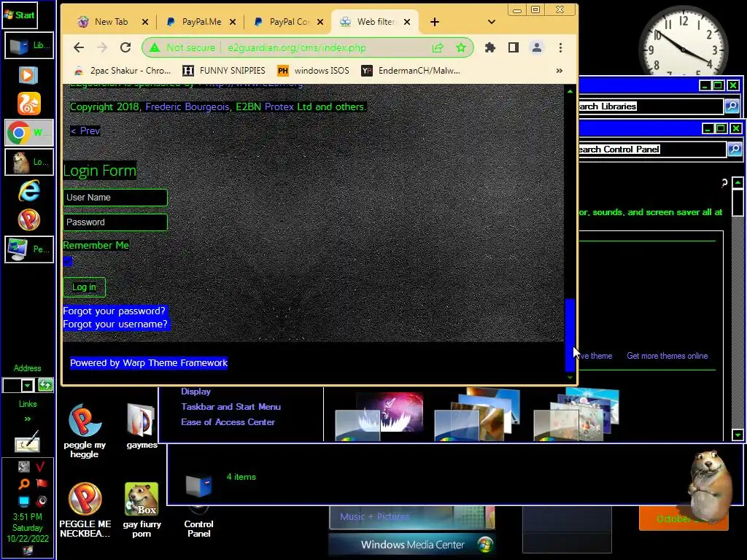
Task: Open the Start menu
Action: point(20,15)
